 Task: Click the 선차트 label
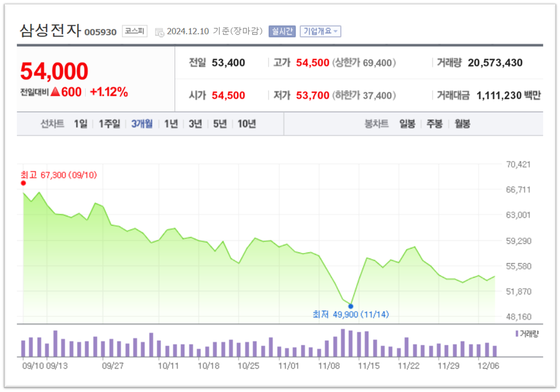tap(52, 124)
